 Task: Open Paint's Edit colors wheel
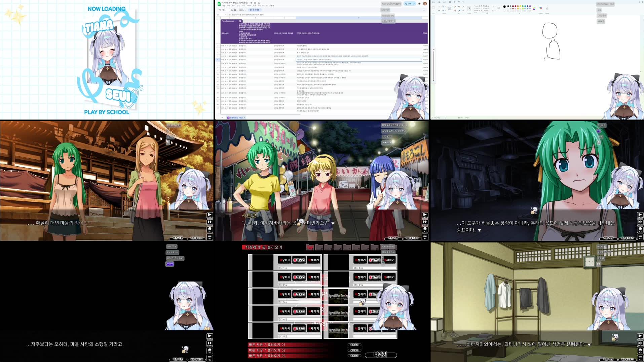[x=534, y=8]
